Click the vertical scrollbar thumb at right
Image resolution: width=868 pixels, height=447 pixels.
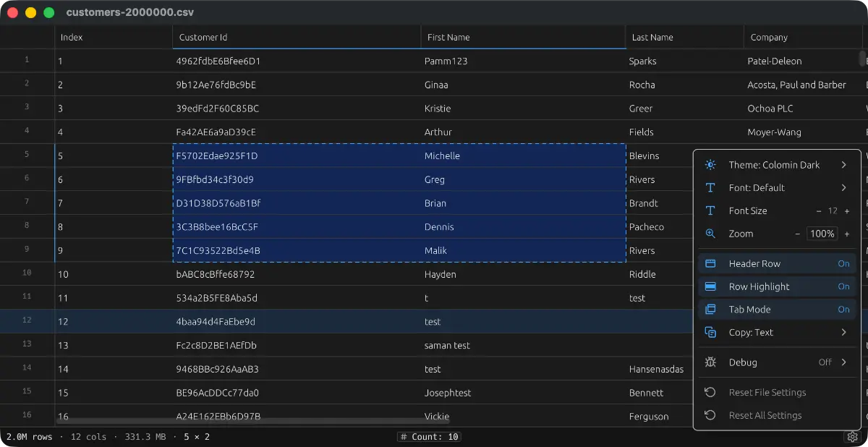pos(862,59)
